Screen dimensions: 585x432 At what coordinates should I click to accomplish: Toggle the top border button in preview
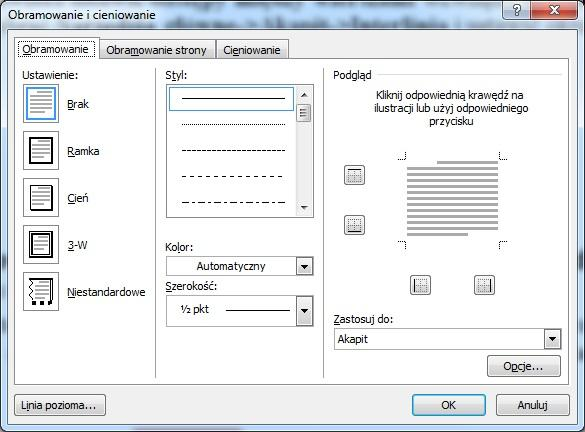[x=354, y=175]
